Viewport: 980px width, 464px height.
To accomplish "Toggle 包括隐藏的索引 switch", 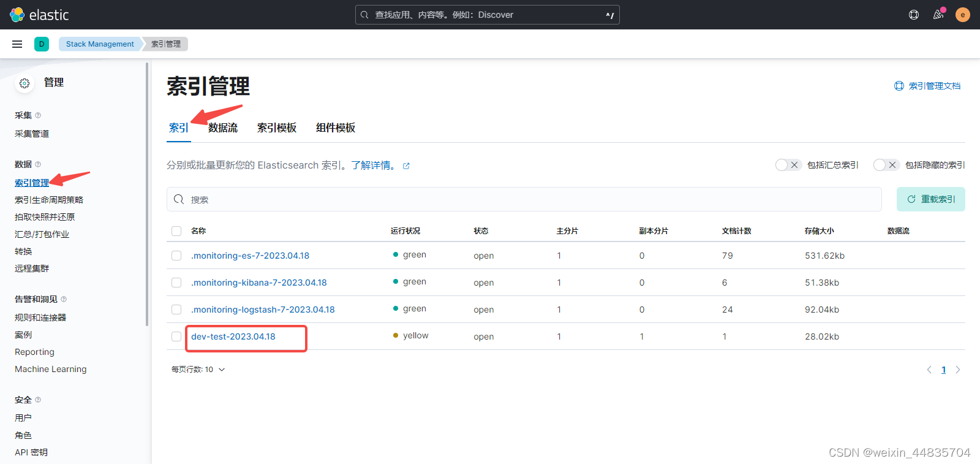I will pos(886,165).
